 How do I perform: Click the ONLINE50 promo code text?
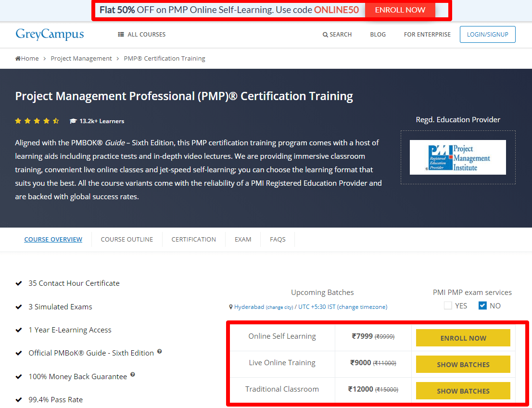(x=336, y=10)
